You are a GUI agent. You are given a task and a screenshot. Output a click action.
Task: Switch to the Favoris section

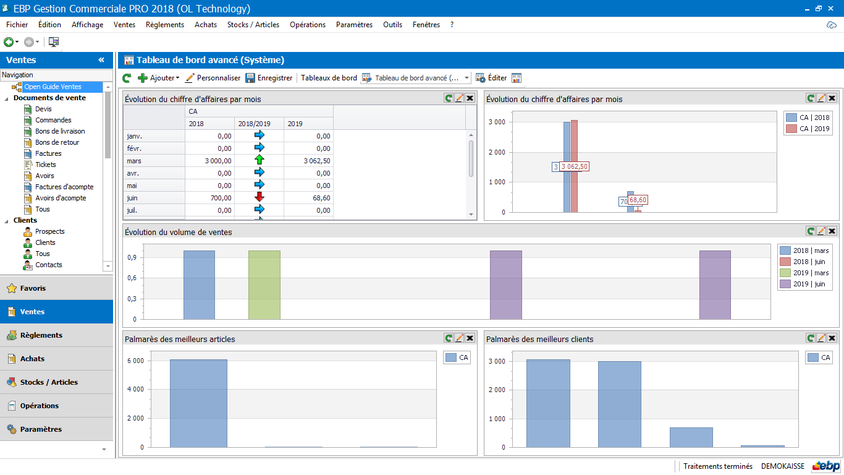click(x=57, y=288)
